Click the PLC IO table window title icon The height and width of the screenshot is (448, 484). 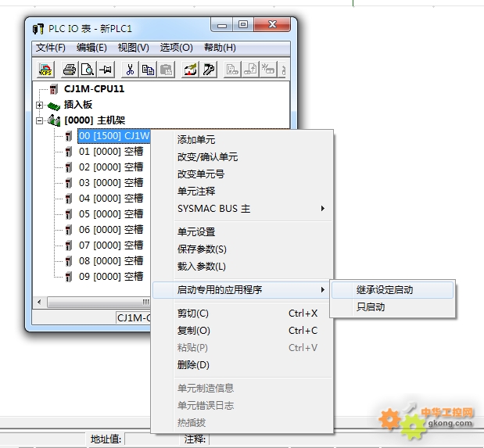[x=38, y=29]
